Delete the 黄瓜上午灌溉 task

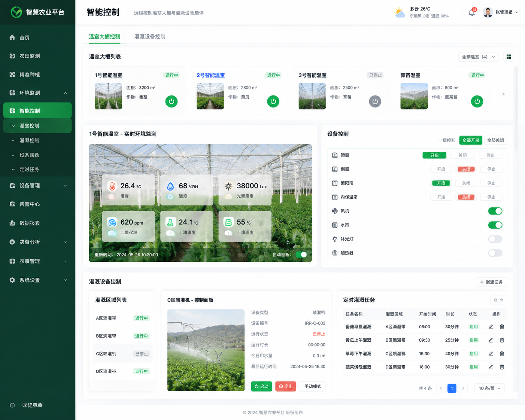(x=502, y=340)
